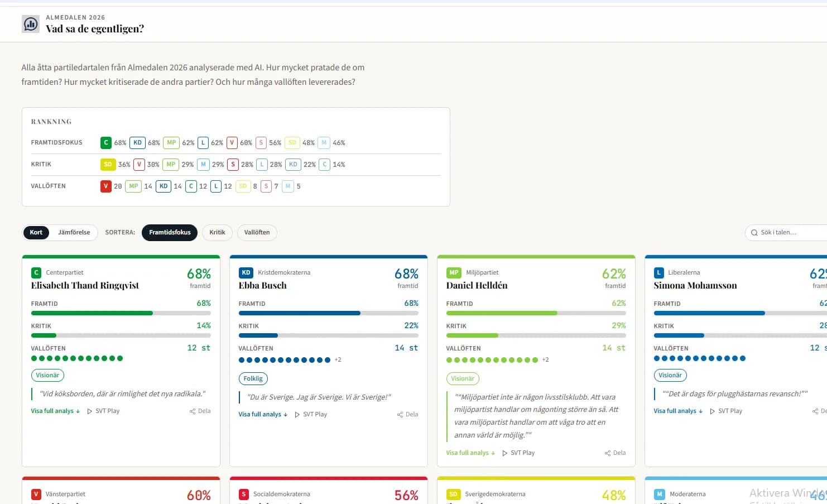Click the yellow SD badge in Kritik ranking
The width and height of the screenshot is (827, 504).
tap(108, 165)
